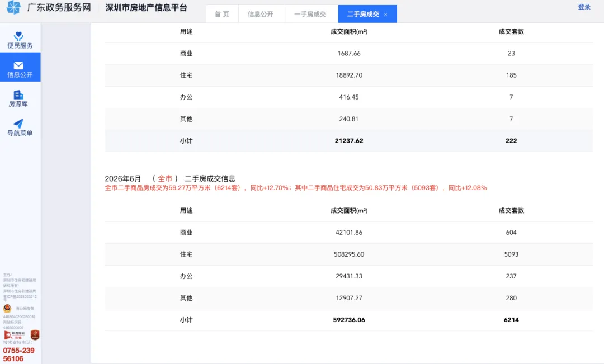Image resolution: width=604 pixels, height=364 pixels.
Task: Click the 政府网站找错 badge icon
Action: [x=15, y=335]
